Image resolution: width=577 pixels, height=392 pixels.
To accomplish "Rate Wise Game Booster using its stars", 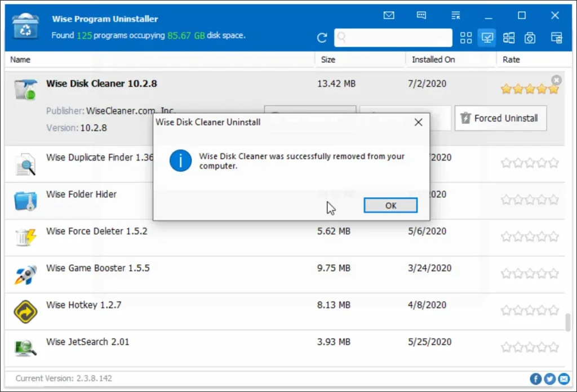I will [530, 273].
